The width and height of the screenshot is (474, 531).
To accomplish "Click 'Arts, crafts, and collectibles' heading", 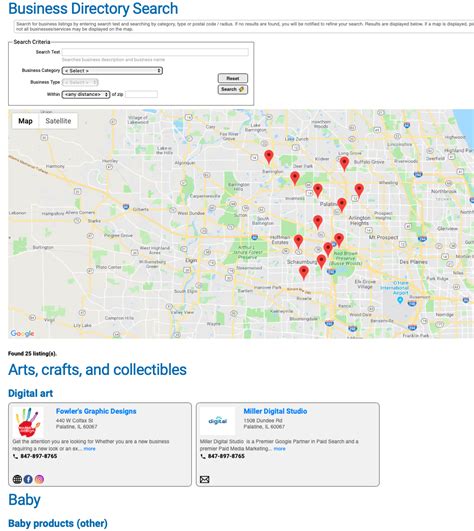I will click(97, 369).
